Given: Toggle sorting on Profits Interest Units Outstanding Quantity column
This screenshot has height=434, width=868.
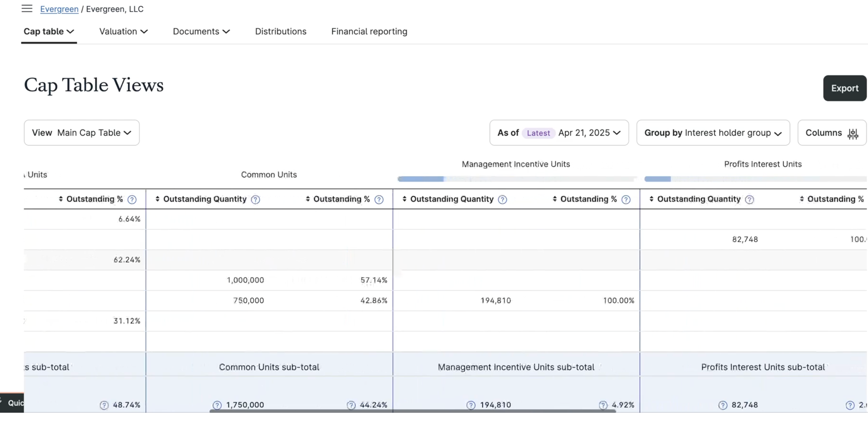Looking at the screenshot, I should click(x=651, y=199).
